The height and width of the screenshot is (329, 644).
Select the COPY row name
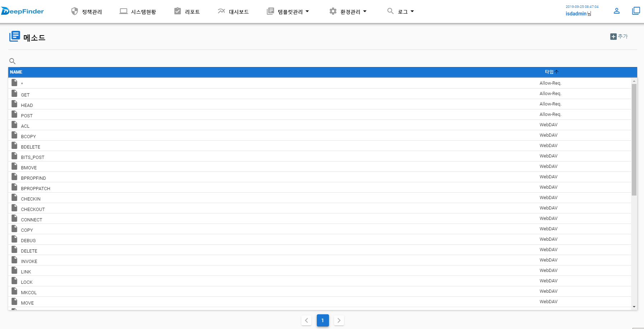coord(27,230)
